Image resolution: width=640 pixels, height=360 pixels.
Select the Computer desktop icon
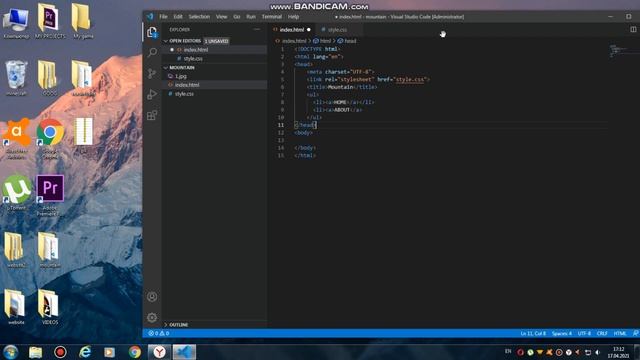tap(16, 22)
